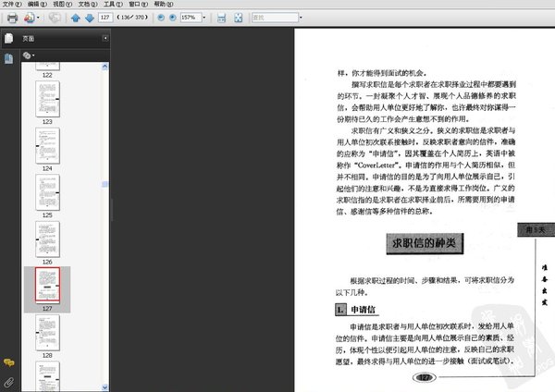Viewport: 555px width, 392px height.
Task: Click the fit one full page icon
Action: click(239, 18)
